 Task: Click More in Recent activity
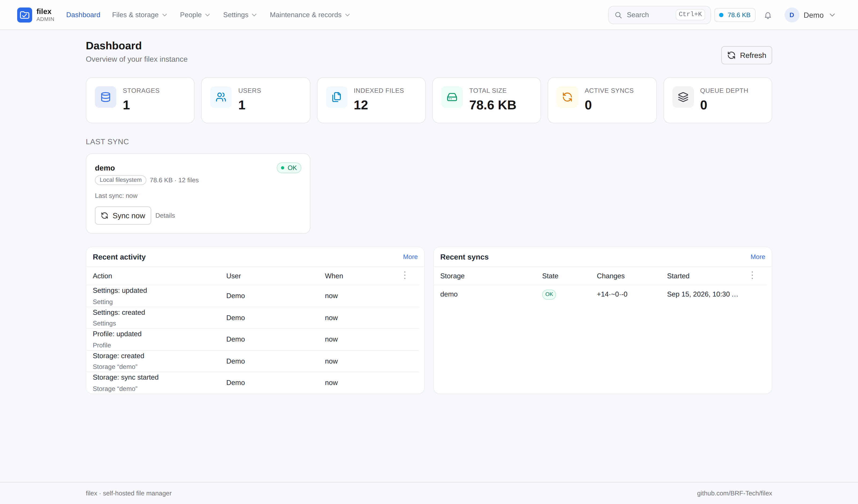pyautogui.click(x=410, y=257)
